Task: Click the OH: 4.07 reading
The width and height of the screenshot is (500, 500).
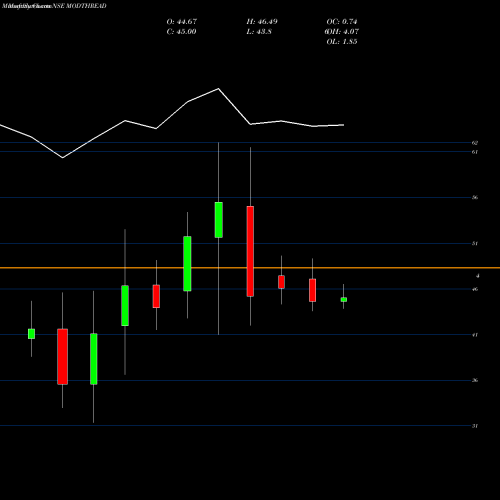Action: 342,32
